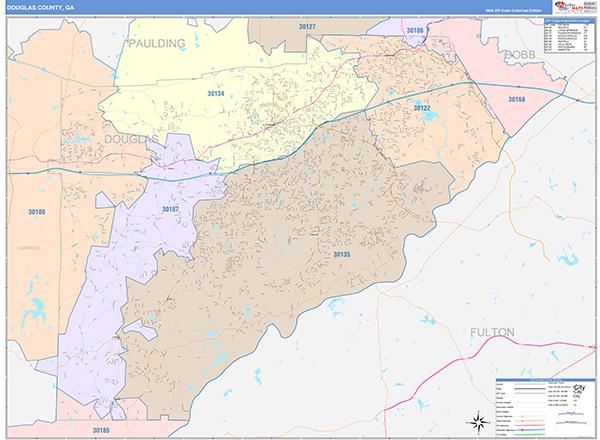Select the 2026 ZIP Code ColorCast Edition text
600x440 pixels.
pyautogui.click(x=514, y=10)
